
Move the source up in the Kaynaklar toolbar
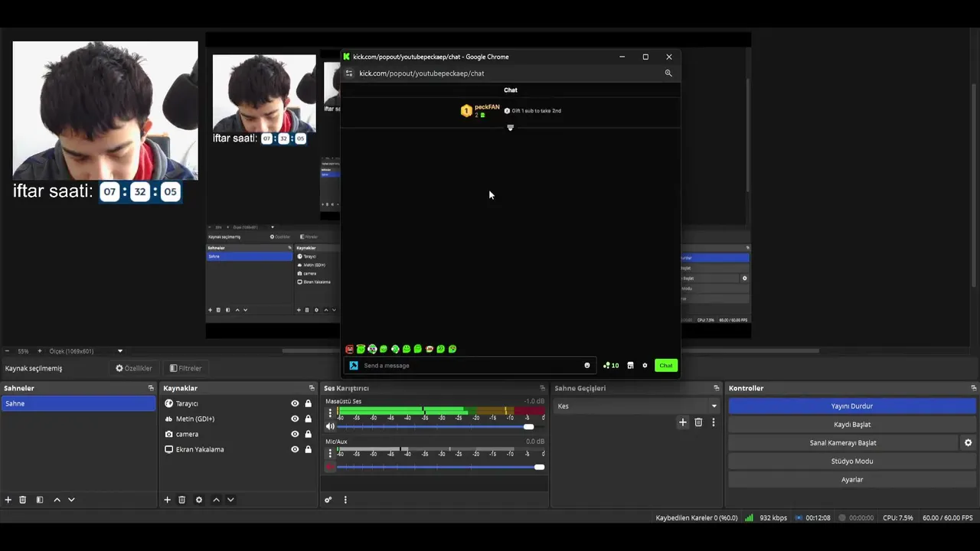[x=216, y=500]
